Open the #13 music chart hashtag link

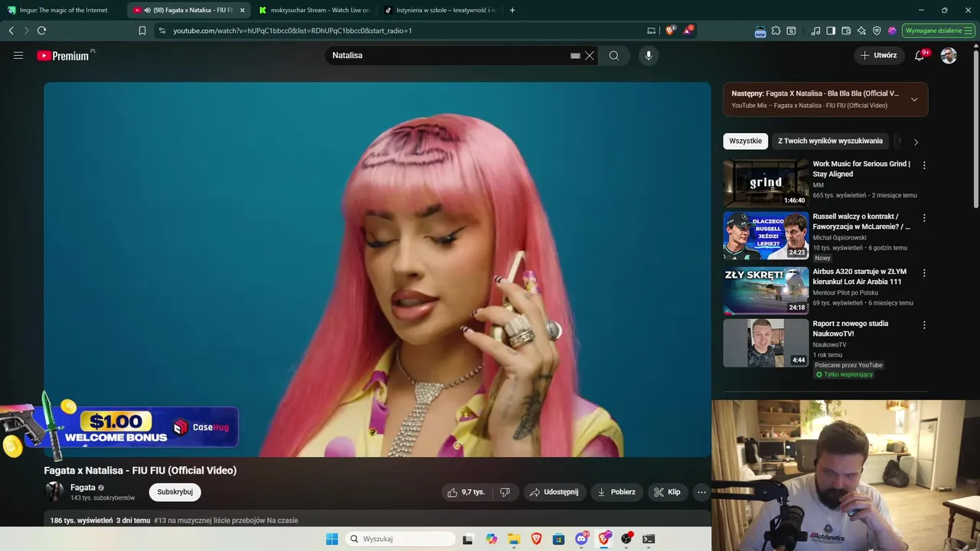point(226,520)
